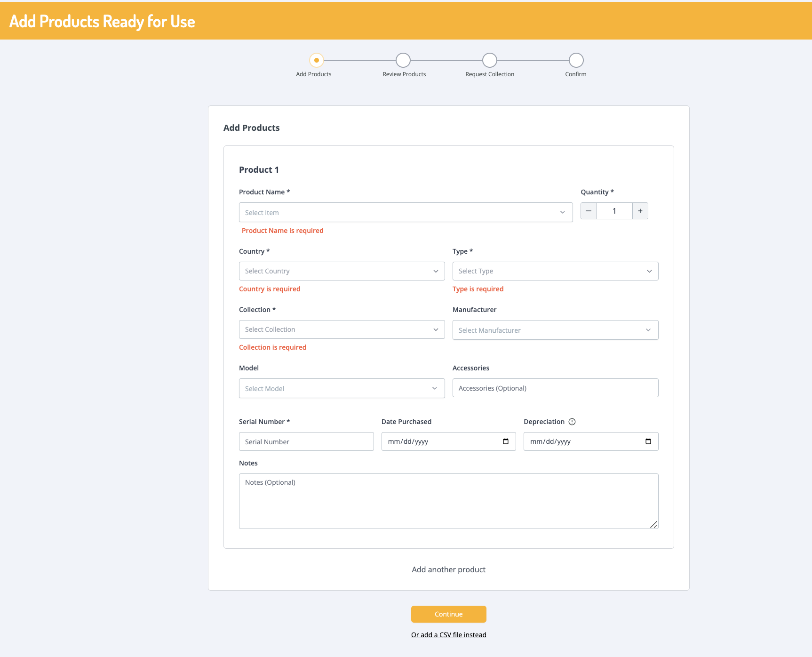Click into the Accessories input field
This screenshot has height=657, width=812.
(x=555, y=388)
